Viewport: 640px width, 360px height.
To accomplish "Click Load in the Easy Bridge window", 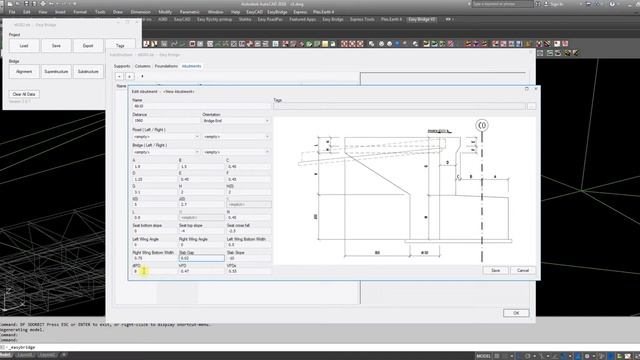I will (24, 46).
